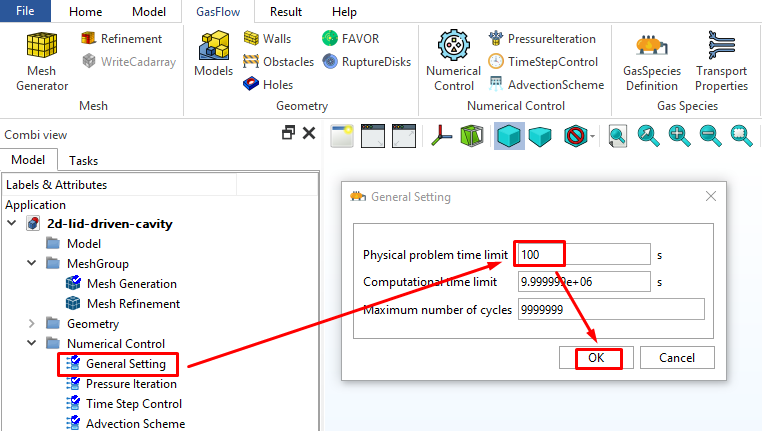762x431 pixels.
Task: Switch to the Result ribbon tab
Action: point(286,12)
